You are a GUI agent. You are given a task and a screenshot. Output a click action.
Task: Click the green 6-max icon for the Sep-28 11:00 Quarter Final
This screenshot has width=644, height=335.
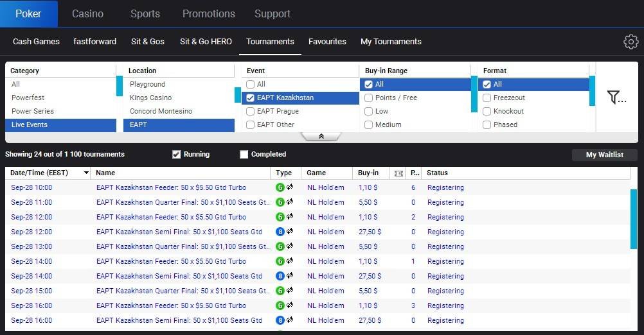coord(280,202)
